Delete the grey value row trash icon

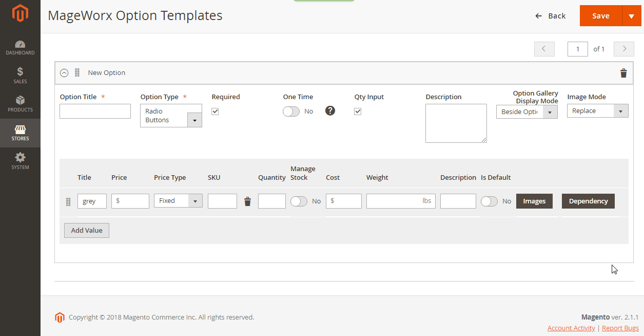pyautogui.click(x=247, y=201)
